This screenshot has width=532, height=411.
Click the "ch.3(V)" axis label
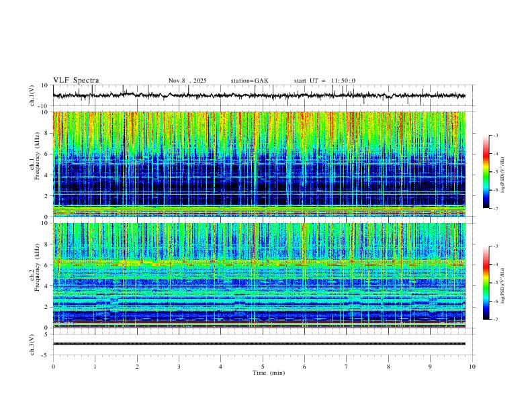click(32, 345)
